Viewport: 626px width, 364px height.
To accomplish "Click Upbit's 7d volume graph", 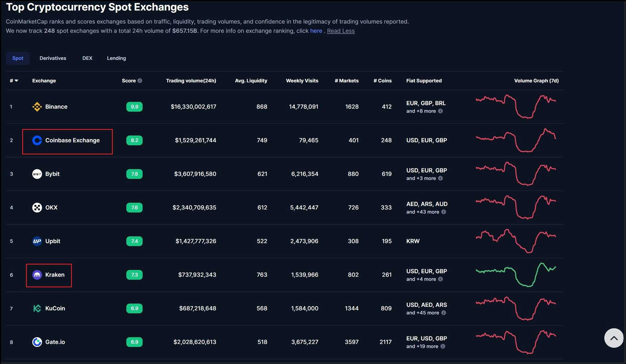I will pyautogui.click(x=516, y=241).
